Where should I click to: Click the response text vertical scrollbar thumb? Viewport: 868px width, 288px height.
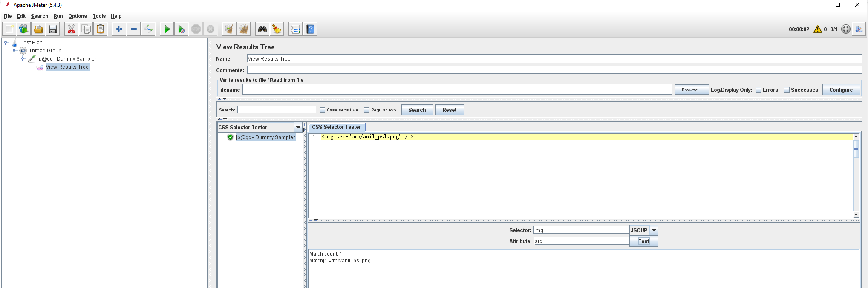tap(856, 149)
